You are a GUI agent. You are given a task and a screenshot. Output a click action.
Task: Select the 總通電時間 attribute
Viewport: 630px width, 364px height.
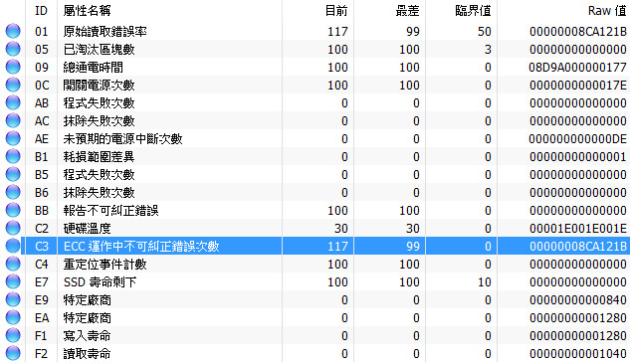pyautogui.click(x=93, y=67)
